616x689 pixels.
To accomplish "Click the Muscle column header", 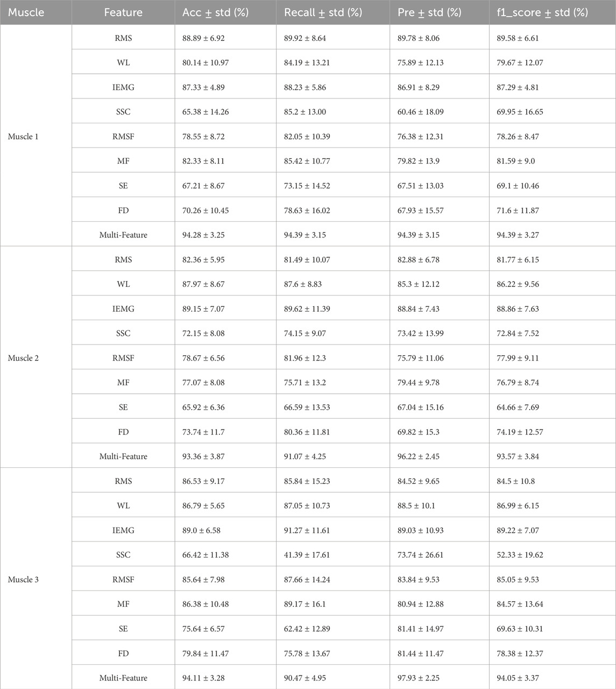I will (x=26, y=12).
